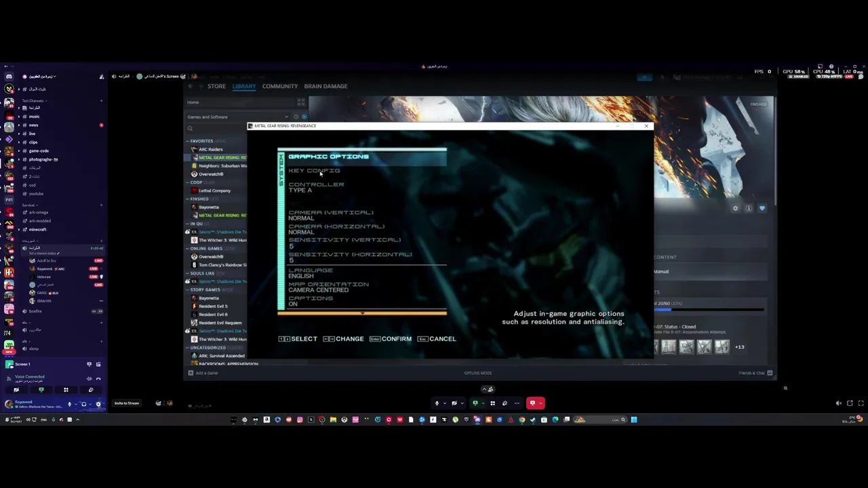Deafen audio with the headphones button
868x488 pixels.
pyautogui.click(x=84, y=404)
